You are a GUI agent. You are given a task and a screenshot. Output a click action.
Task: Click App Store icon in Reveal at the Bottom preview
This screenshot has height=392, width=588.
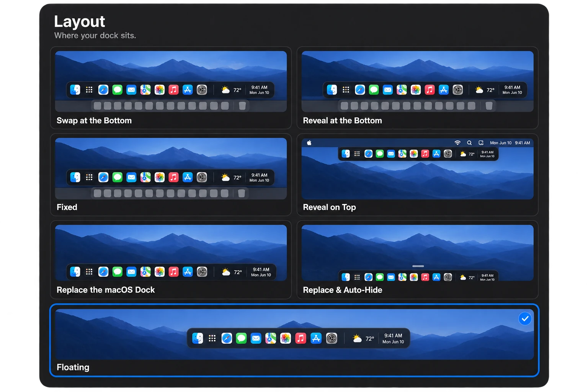[444, 90]
